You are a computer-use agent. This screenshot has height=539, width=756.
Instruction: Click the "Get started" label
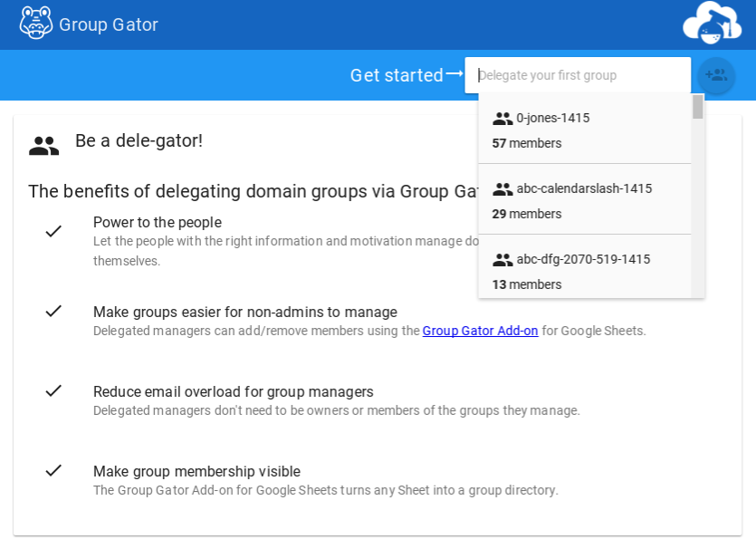click(x=397, y=75)
